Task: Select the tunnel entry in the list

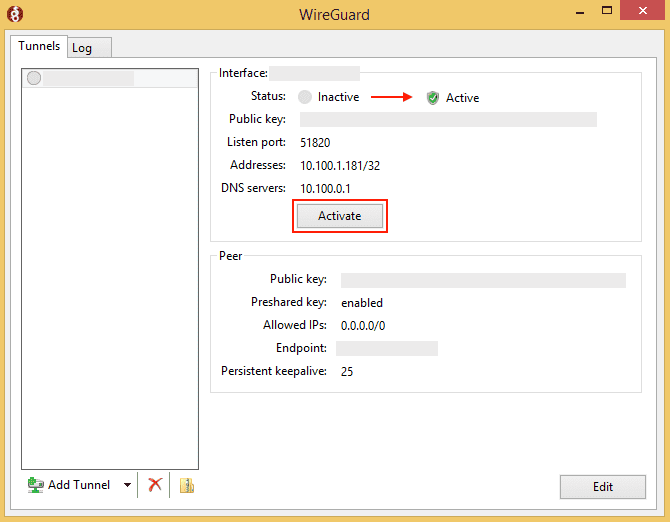Action: click(x=110, y=78)
